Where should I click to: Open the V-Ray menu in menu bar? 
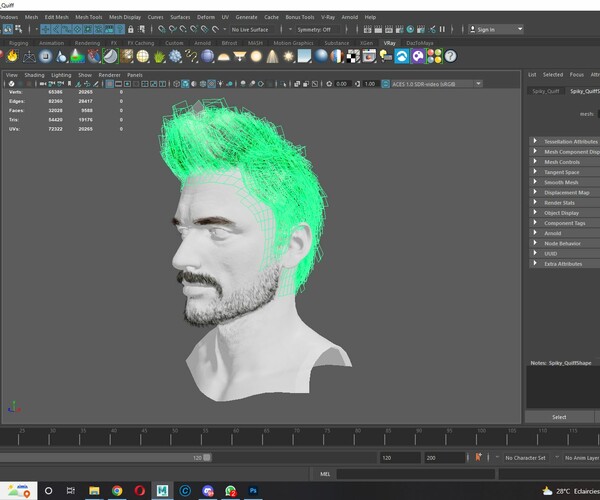click(328, 17)
